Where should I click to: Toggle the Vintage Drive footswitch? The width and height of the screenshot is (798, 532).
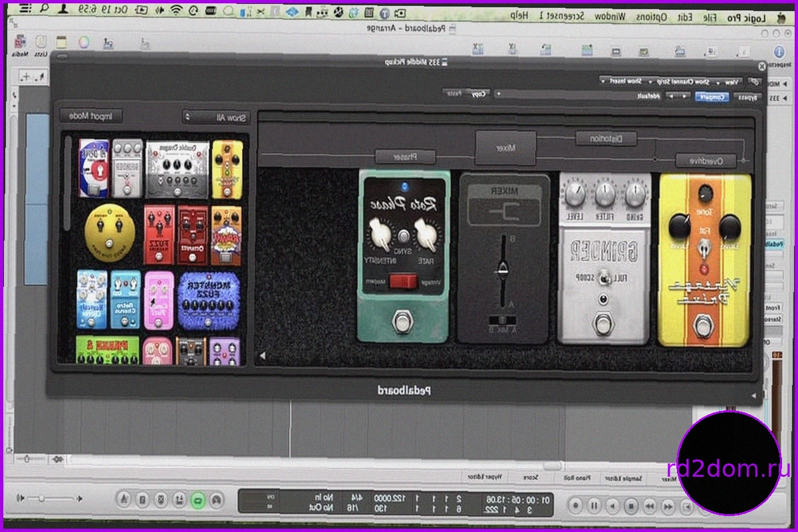tap(702, 327)
